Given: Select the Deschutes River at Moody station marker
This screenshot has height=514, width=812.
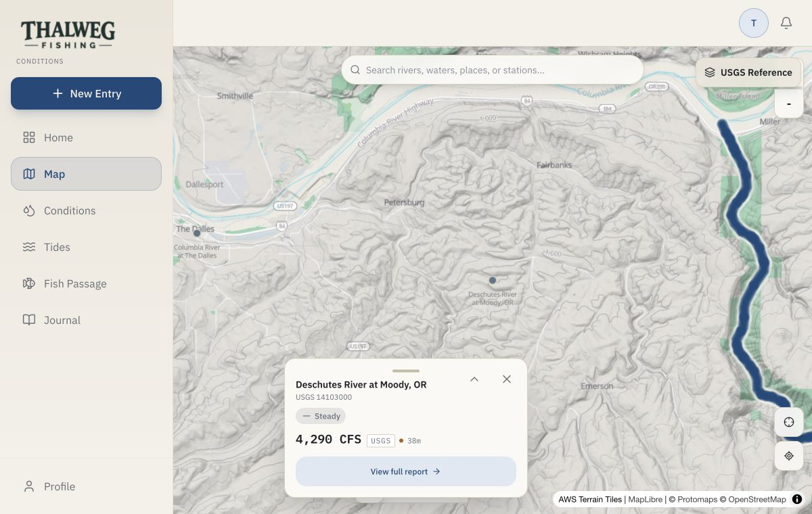Looking at the screenshot, I should [493, 280].
